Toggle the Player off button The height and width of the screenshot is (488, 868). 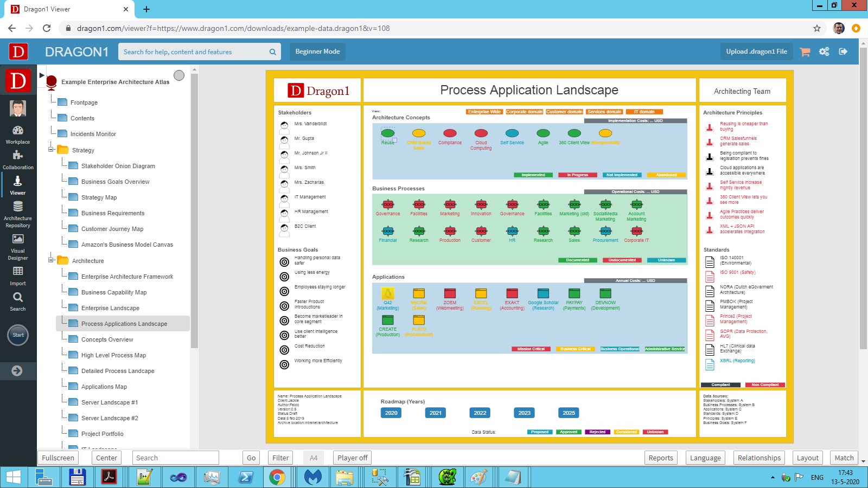coord(352,458)
